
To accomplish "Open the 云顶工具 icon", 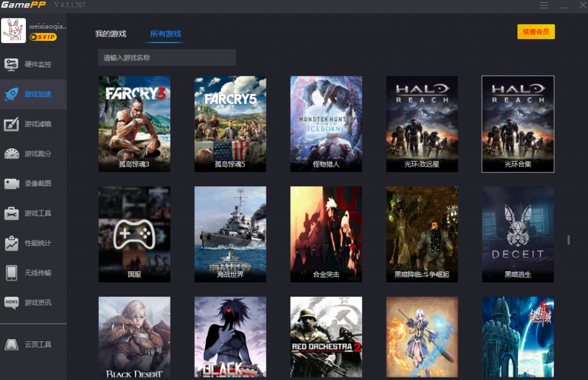I will (11, 344).
